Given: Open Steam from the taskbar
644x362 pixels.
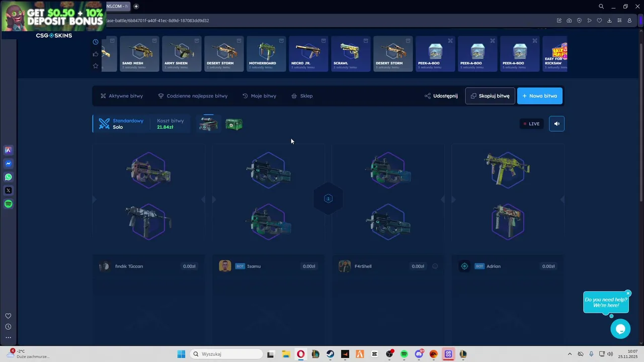Looking at the screenshot, I should point(330,354).
